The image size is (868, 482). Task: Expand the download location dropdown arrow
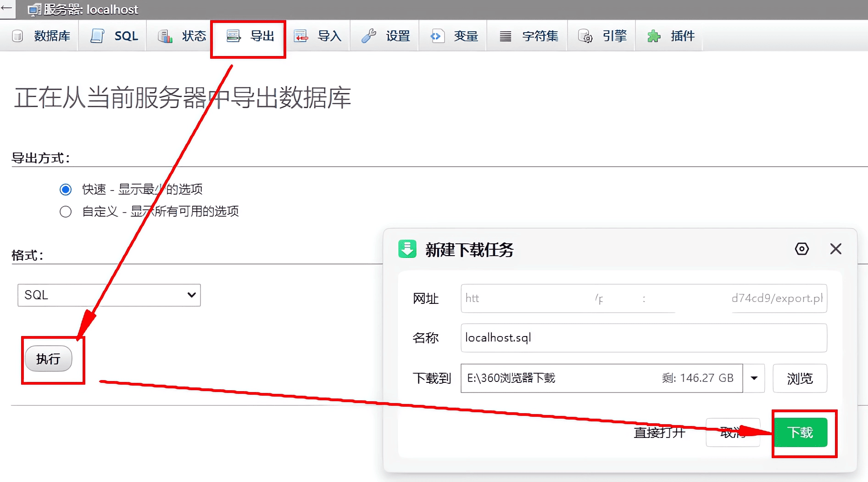pyautogui.click(x=754, y=378)
